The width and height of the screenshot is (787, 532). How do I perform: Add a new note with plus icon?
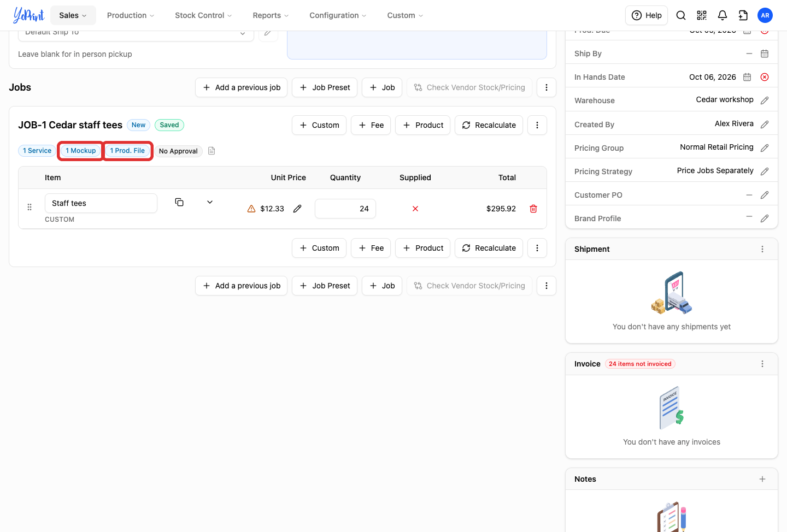pyautogui.click(x=762, y=479)
